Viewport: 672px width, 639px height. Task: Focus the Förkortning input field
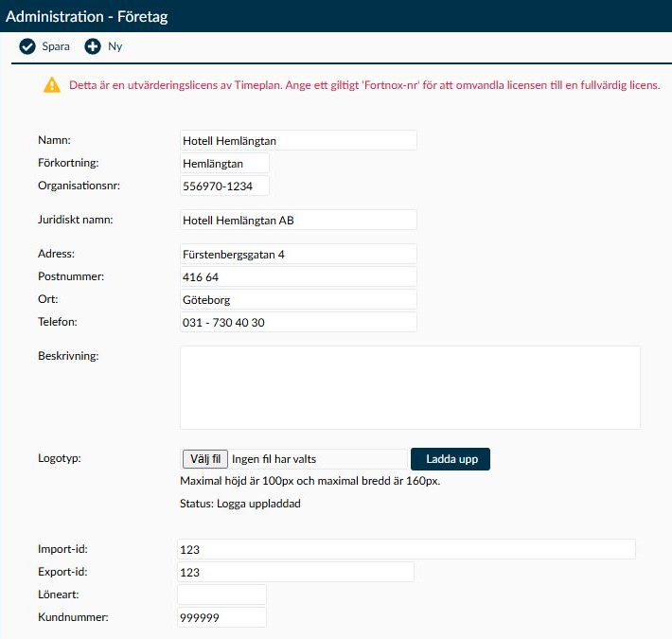click(224, 163)
